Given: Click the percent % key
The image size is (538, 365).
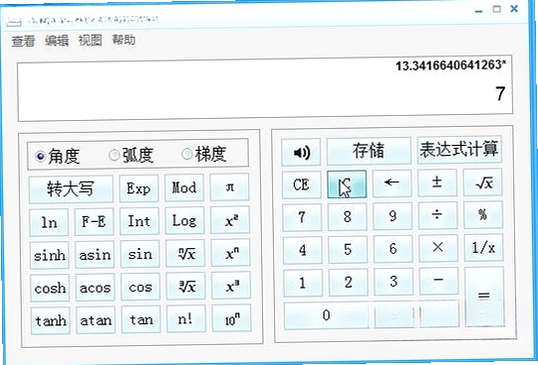Looking at the screenshot, I should click(483, 215).
